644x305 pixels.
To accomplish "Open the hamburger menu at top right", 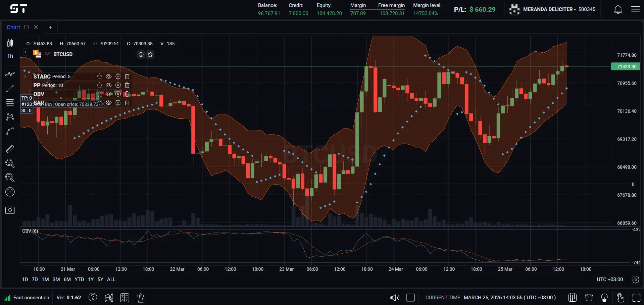I will (636, 9).
